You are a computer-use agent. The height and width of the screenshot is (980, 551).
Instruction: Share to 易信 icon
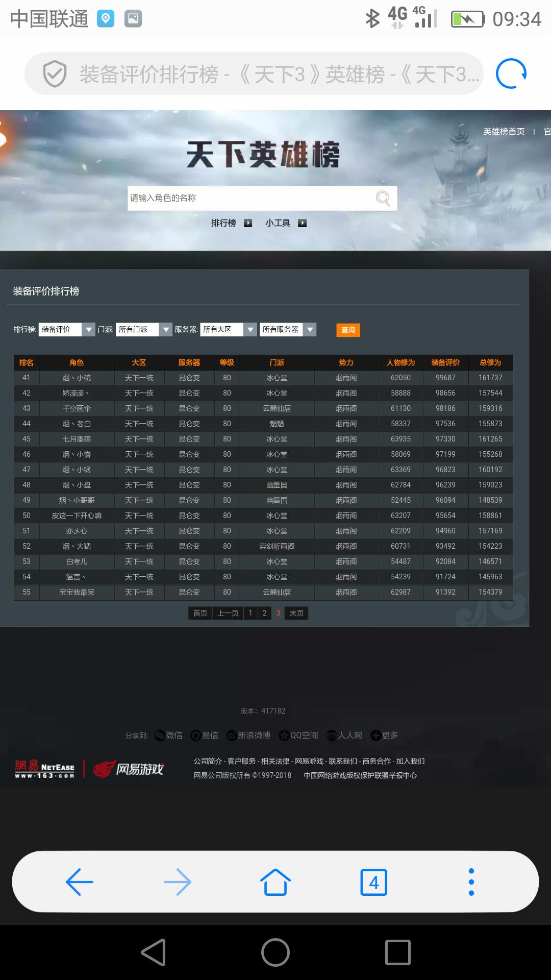195,735
